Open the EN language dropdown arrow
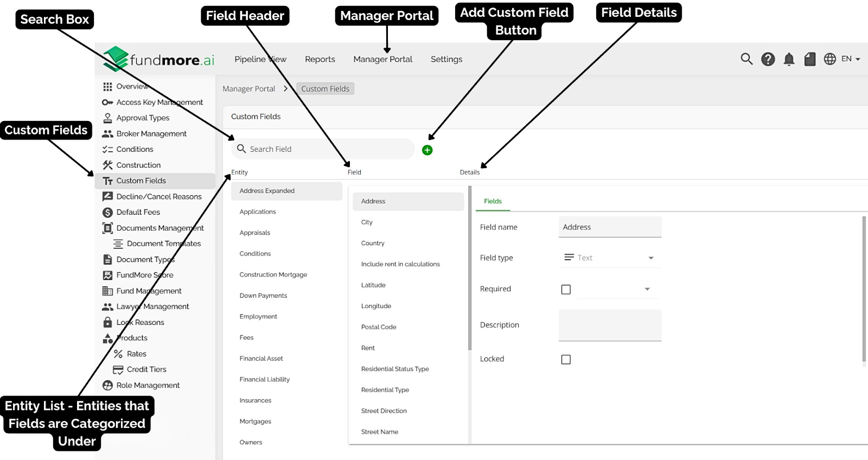 [858, 59]
